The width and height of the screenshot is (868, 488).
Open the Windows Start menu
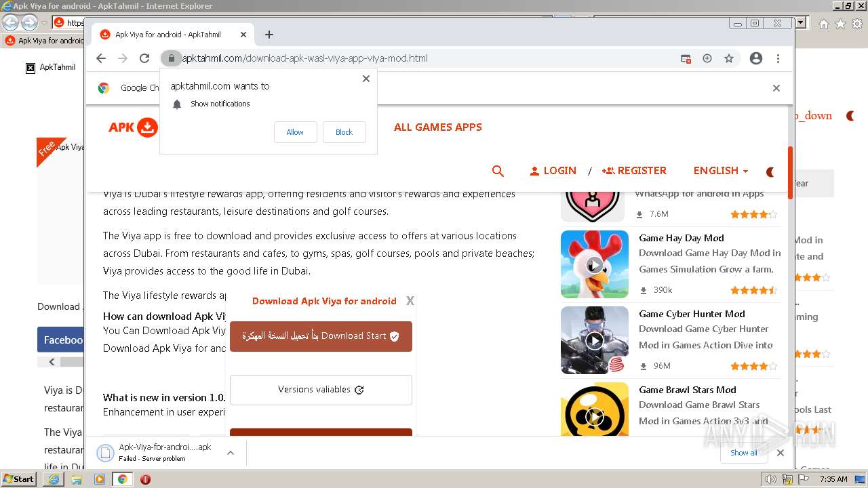click(x=18, y=479)
